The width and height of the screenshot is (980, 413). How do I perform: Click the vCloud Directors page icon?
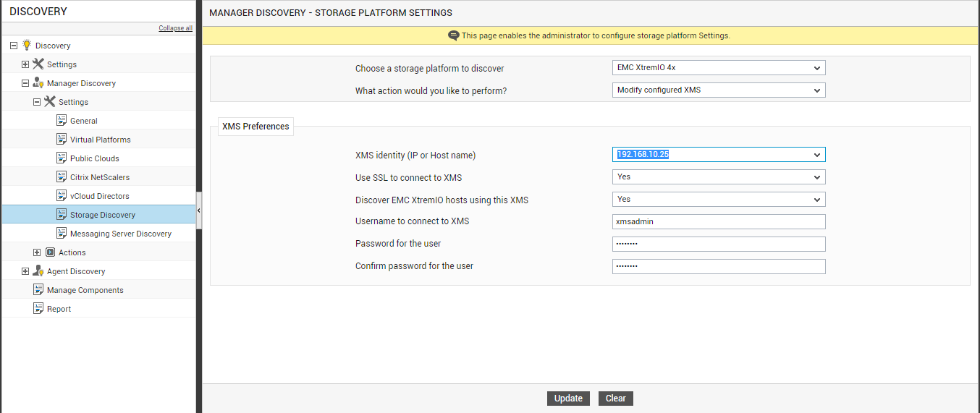62,195
